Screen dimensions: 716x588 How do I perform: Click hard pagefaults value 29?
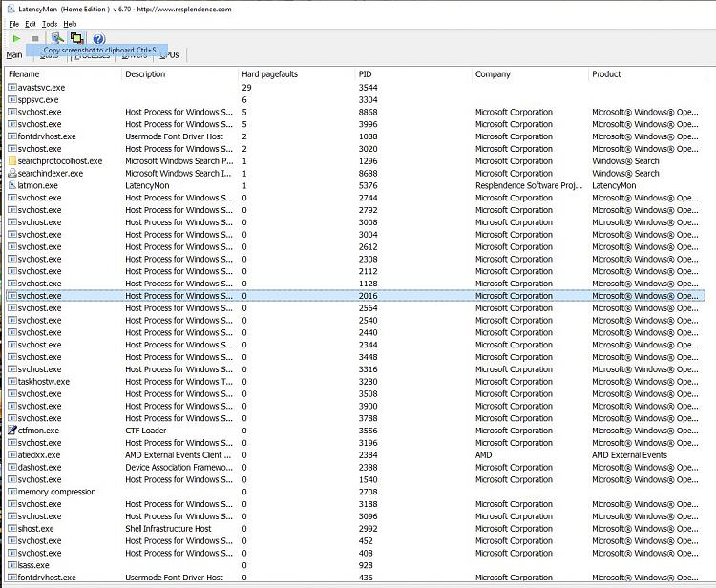(x=246, y=87)
